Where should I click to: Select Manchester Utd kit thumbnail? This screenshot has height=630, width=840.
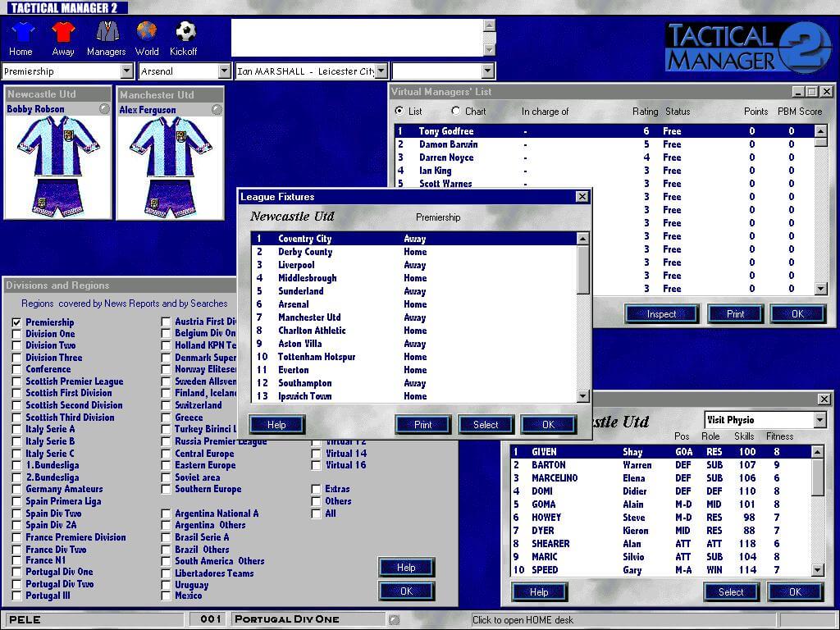170,167
